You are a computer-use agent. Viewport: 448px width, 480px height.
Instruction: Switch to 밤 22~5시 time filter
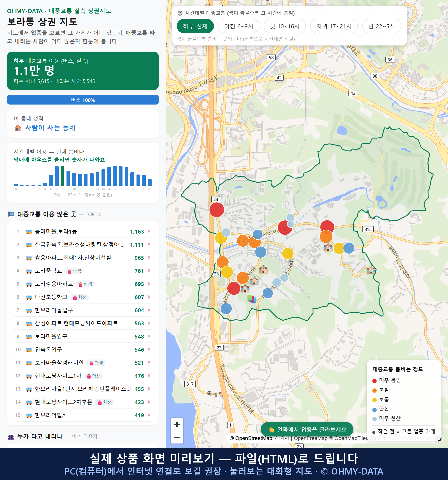point(381,26)
